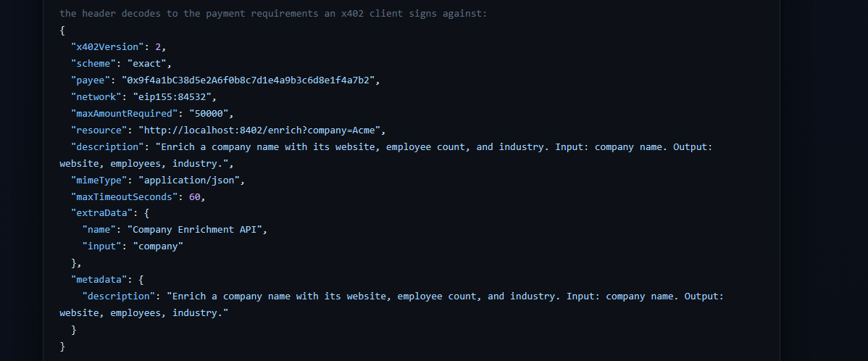Click the "Company Enrichment API" value
Viewport: 868px width, 361px height.
click(x=195, y=229)
